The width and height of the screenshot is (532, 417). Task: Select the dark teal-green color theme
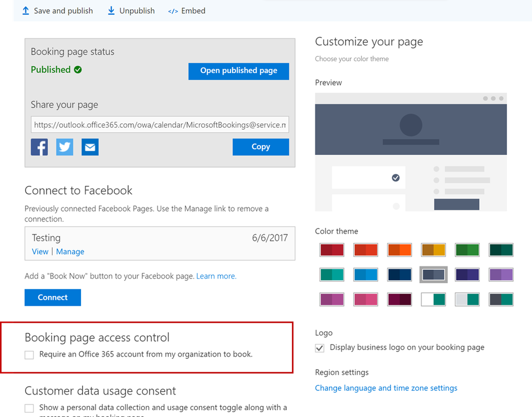click(501, 250)
